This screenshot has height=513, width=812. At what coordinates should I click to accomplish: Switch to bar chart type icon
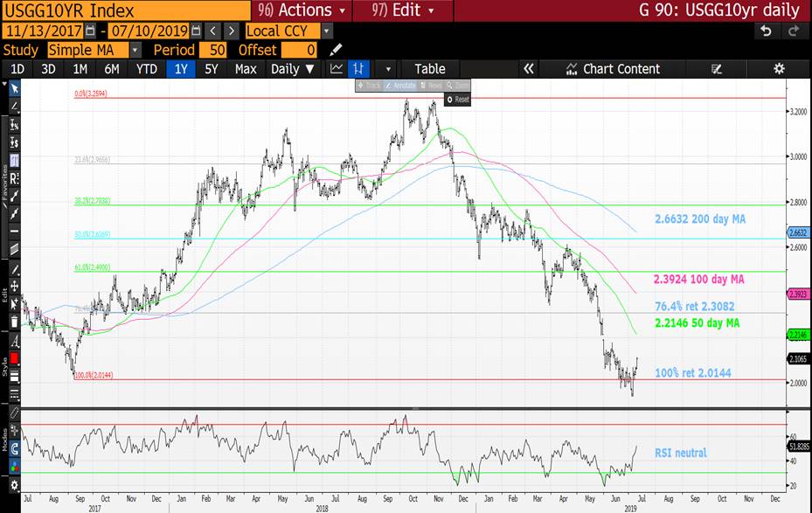click(x=358, y=69)
